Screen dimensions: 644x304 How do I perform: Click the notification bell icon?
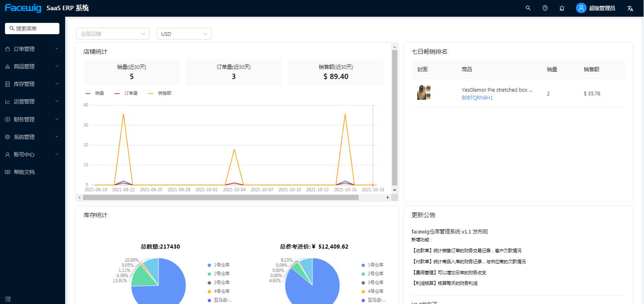click(562, 8)
